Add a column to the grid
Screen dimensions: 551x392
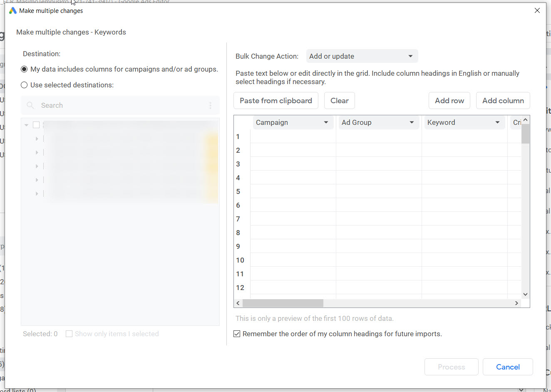pos(503,100)
